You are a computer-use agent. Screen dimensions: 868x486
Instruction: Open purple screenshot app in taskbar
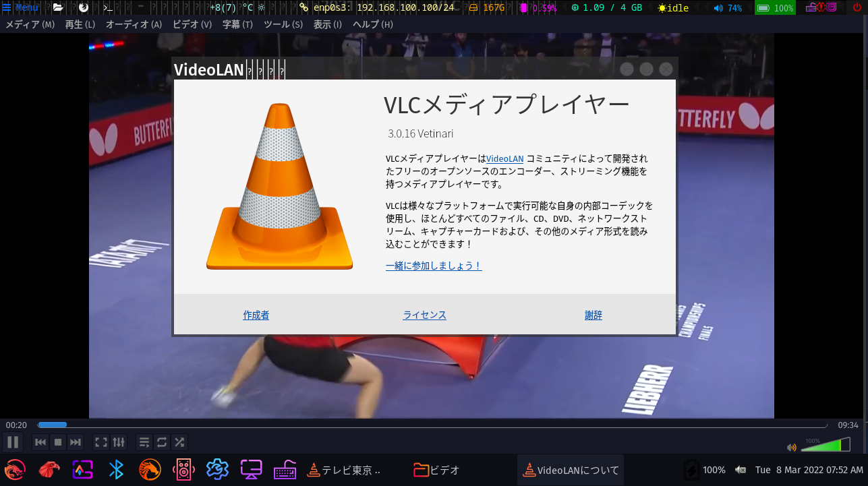pos(82,469)
